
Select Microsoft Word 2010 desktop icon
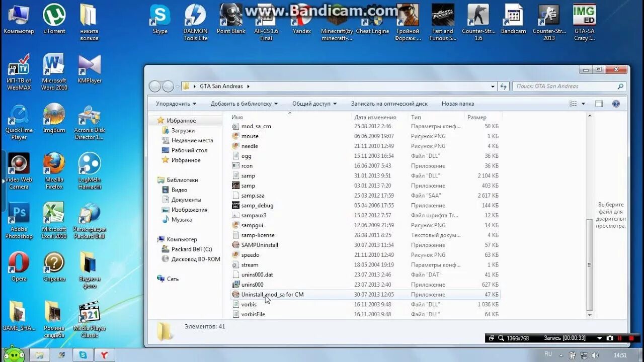(54, 72)
